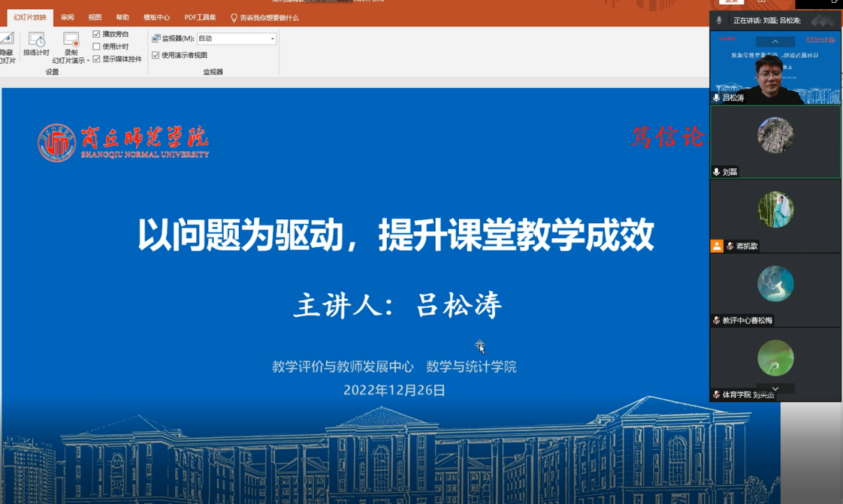This screenshot has height=504, width=843.
Task: Click the 隐藏幻灯片 hide slide icon
Action: point(6,40)
